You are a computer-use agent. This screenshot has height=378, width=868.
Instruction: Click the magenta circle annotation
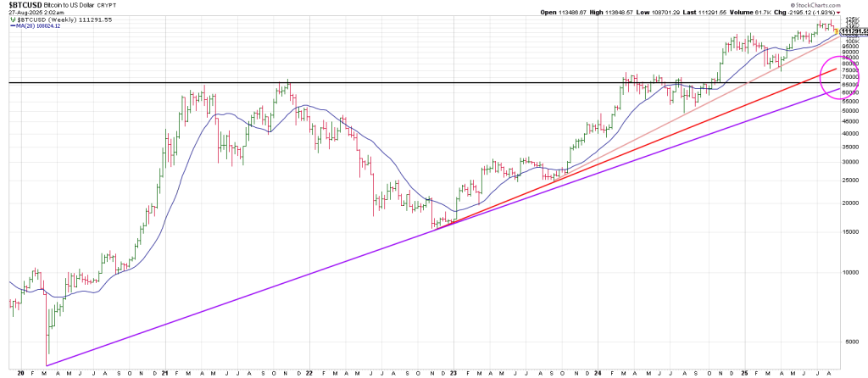(x=840, y=77)
